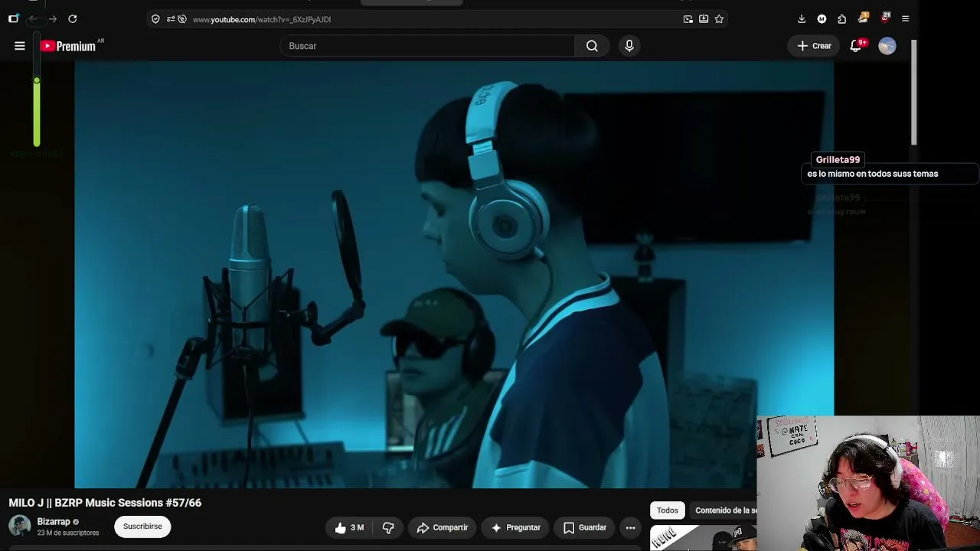The height and width of the screenshot is (551, 980).
Task: Show site tracking protection shield
Action: pos(155,19)
